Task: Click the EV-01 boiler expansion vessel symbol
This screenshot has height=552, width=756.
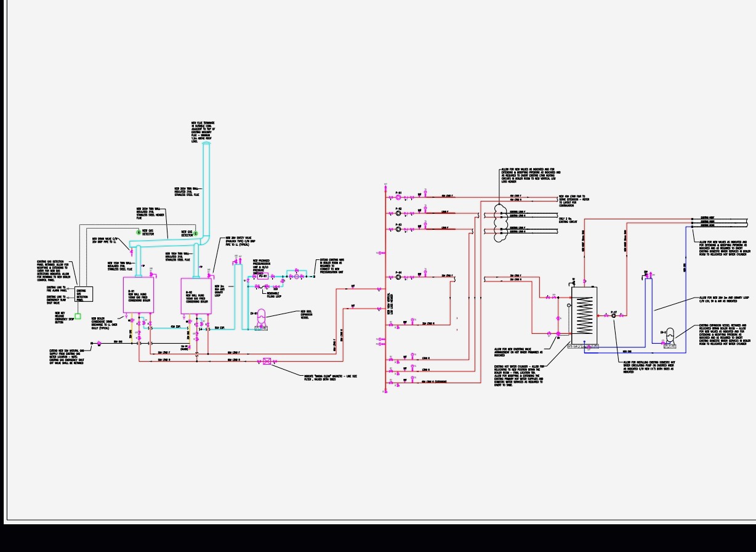Action: [x=261, y=317]
